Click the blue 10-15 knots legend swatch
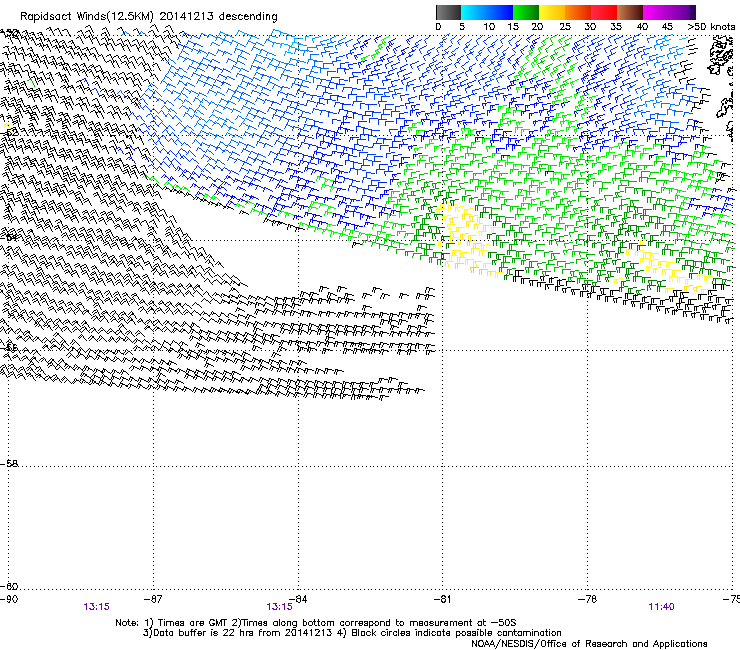740x650 pixels. pyautogui.click(x=500, y=12)
